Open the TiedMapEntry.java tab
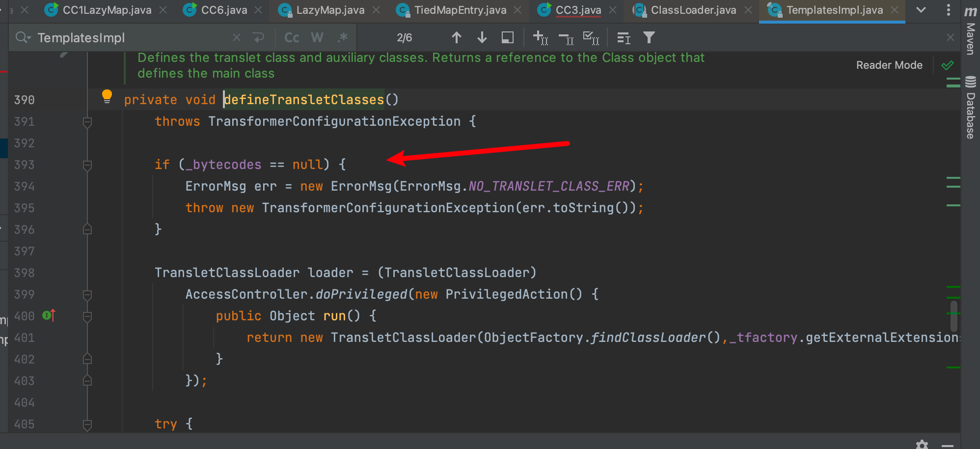980x449 pixels. pos(451,10)
